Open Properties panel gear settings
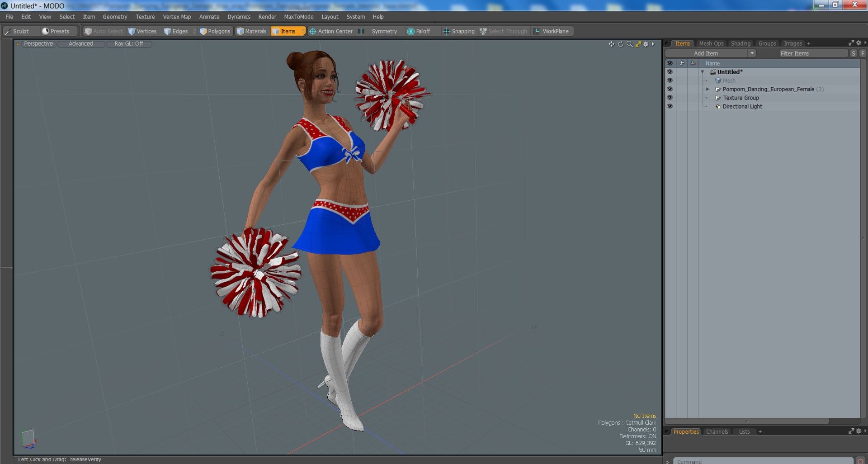 [859, 431]
